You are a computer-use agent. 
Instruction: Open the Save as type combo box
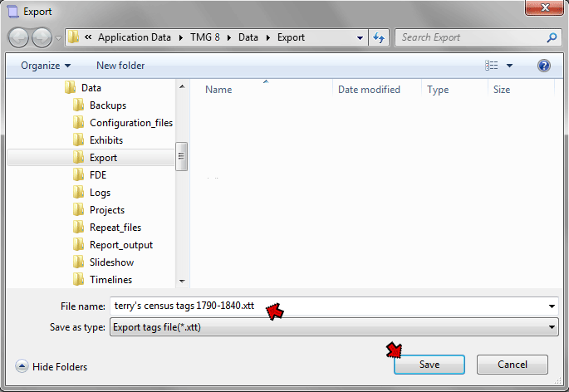click(x=334, y=327)
